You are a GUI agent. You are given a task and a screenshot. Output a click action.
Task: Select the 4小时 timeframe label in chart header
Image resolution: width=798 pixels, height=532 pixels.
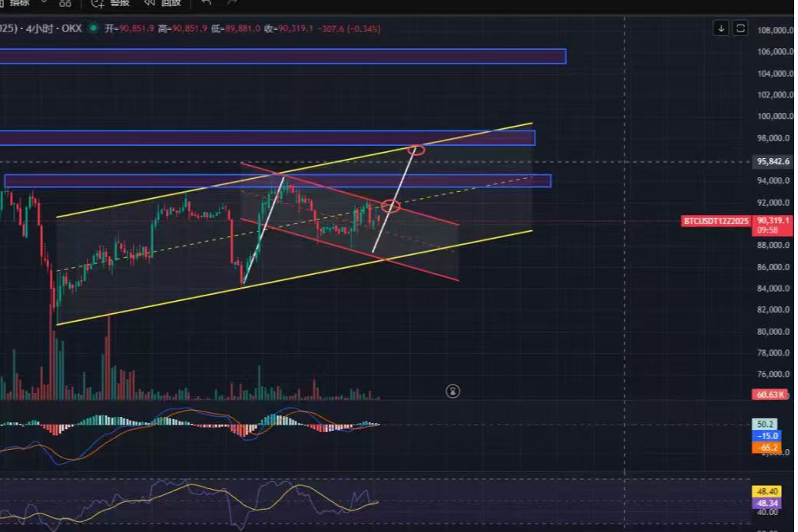tap(37, 28)
